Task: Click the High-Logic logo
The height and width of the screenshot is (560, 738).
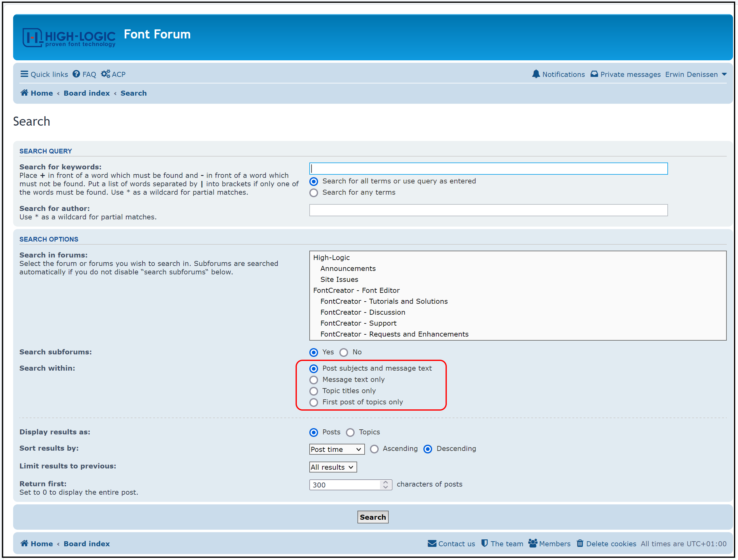Action: click(69, 37)
